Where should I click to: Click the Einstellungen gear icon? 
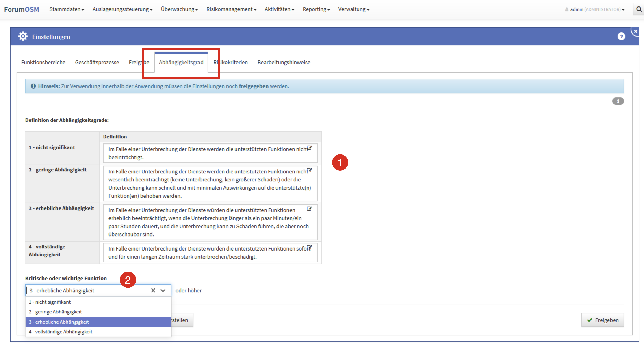[x=23, y=37]
